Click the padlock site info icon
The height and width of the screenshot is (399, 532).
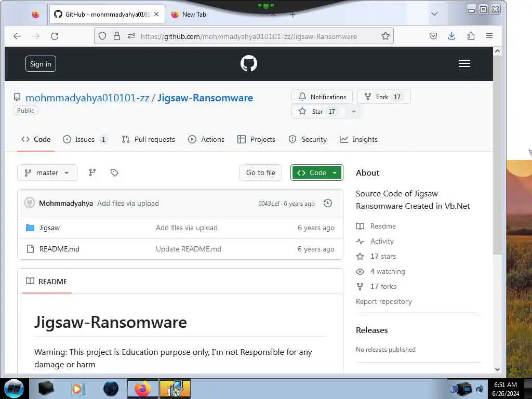117,36
